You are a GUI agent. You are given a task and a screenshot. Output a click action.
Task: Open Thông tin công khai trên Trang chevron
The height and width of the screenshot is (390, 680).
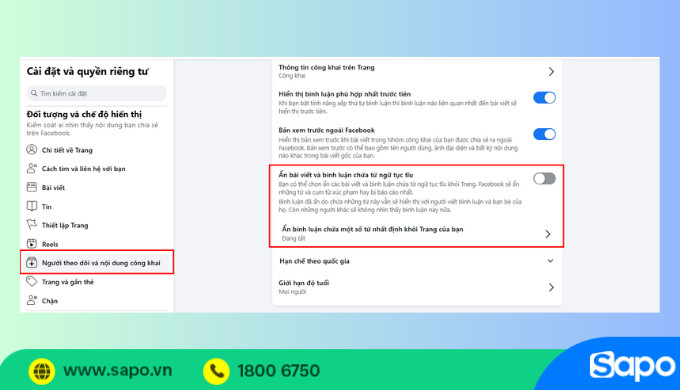551,71
